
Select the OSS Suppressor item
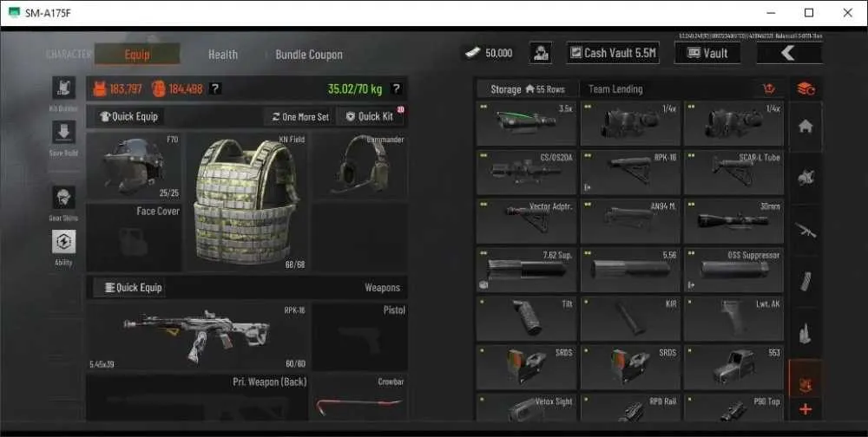734,270
